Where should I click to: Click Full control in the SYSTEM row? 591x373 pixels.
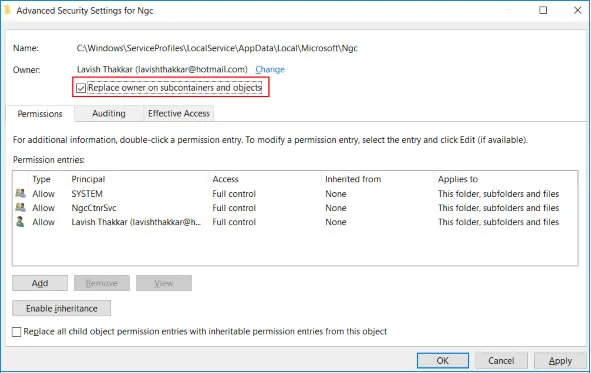(x=234, y=194)
